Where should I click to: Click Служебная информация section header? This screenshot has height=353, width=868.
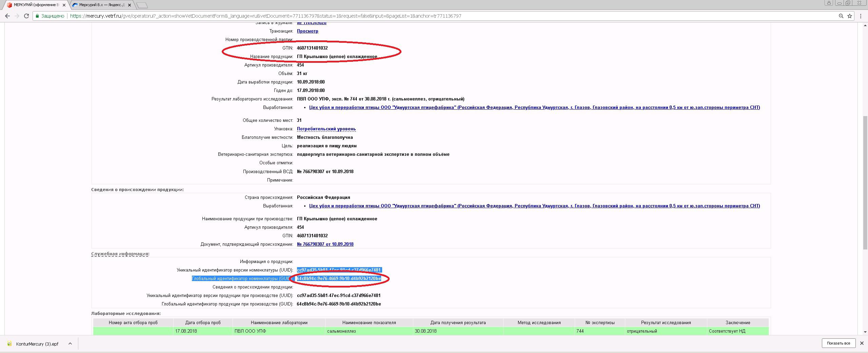(120, 254)
